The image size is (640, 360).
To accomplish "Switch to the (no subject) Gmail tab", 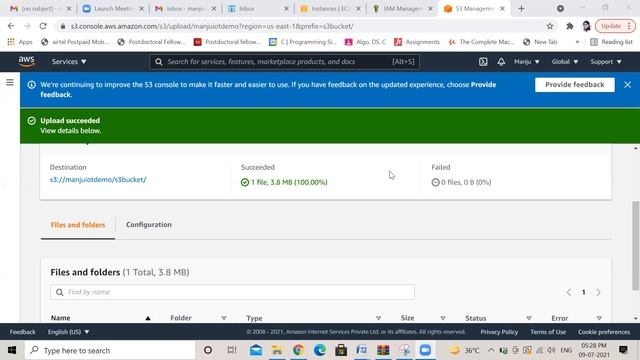I will click(x=40, y=9).
